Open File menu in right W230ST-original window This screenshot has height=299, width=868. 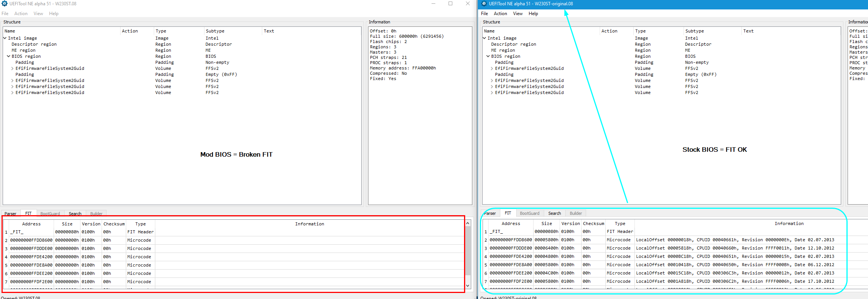[x=484, y=14]
